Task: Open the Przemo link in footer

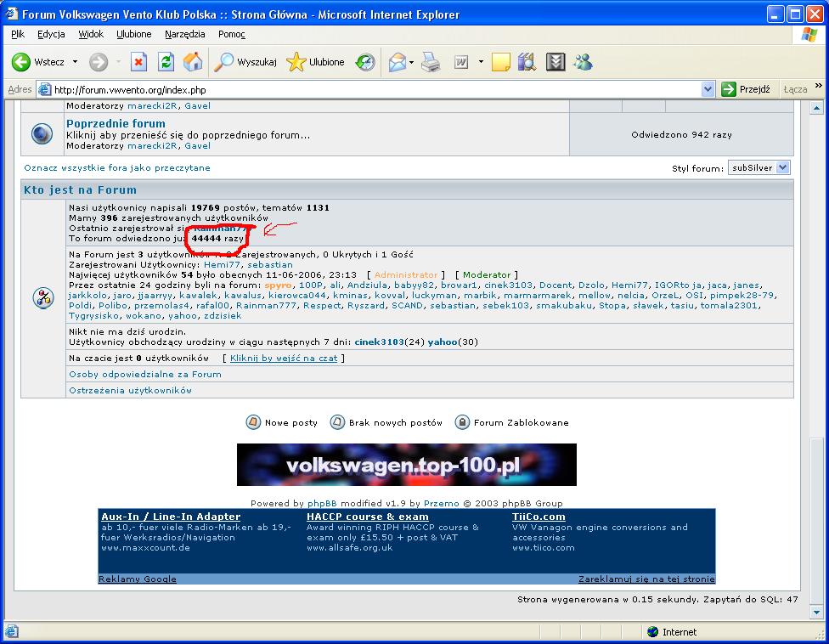Action: point(442,503)
